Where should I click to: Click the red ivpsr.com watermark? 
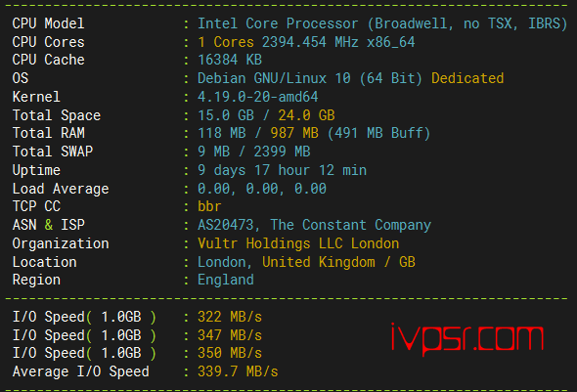point(466,339)
